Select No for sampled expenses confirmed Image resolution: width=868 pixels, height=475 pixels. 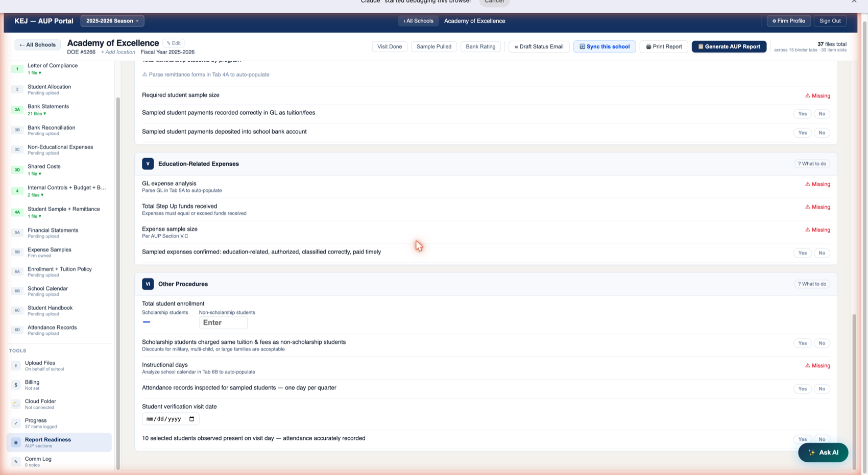(x=822, y=253)
